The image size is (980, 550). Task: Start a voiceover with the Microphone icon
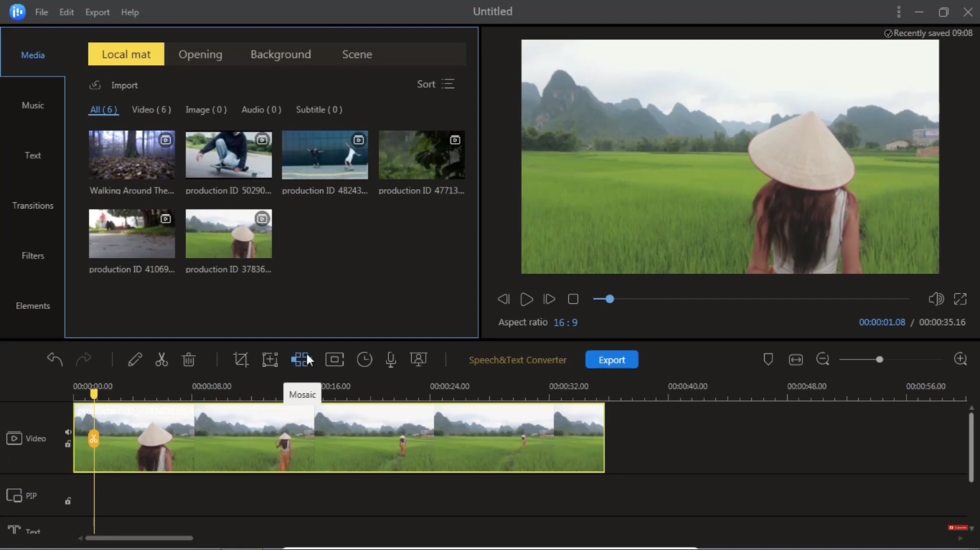390,360
